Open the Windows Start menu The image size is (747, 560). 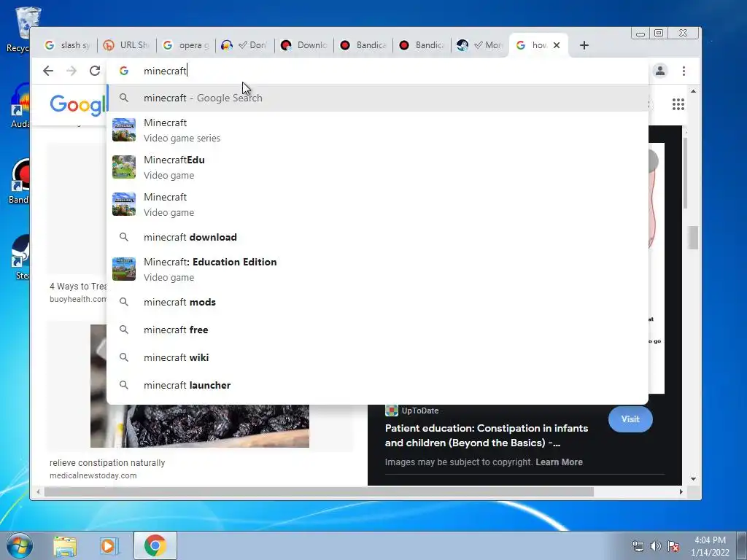coord(19,545)
